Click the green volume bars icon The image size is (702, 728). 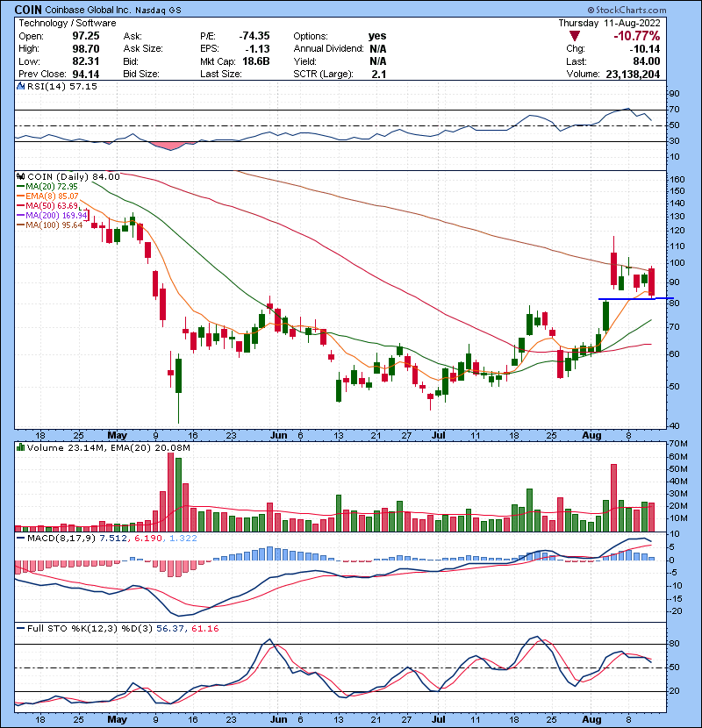20,448
